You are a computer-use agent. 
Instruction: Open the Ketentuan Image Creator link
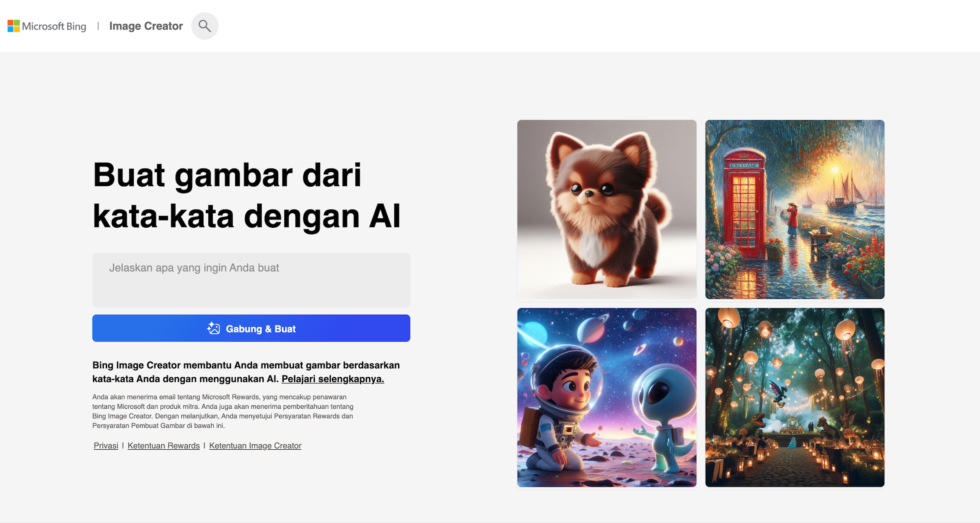[255, 446]
